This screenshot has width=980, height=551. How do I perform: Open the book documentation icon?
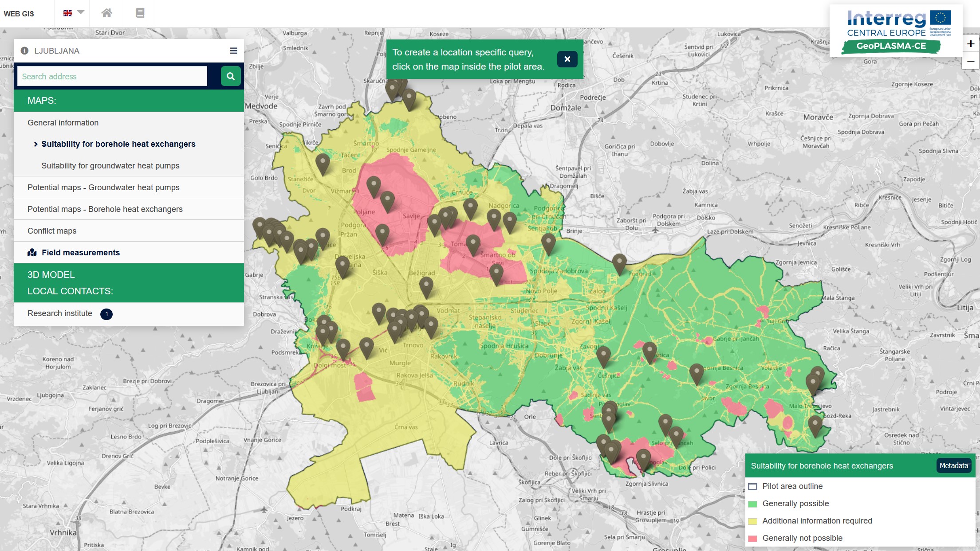140,13
